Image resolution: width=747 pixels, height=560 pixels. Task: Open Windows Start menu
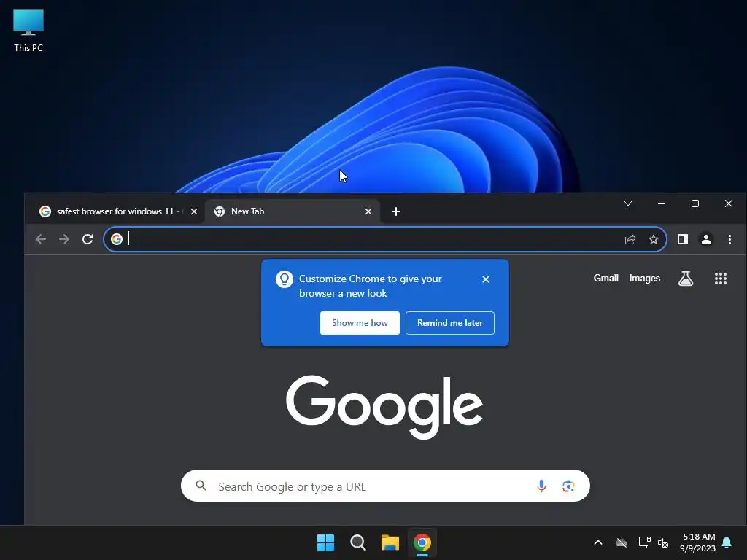[325, 542]
